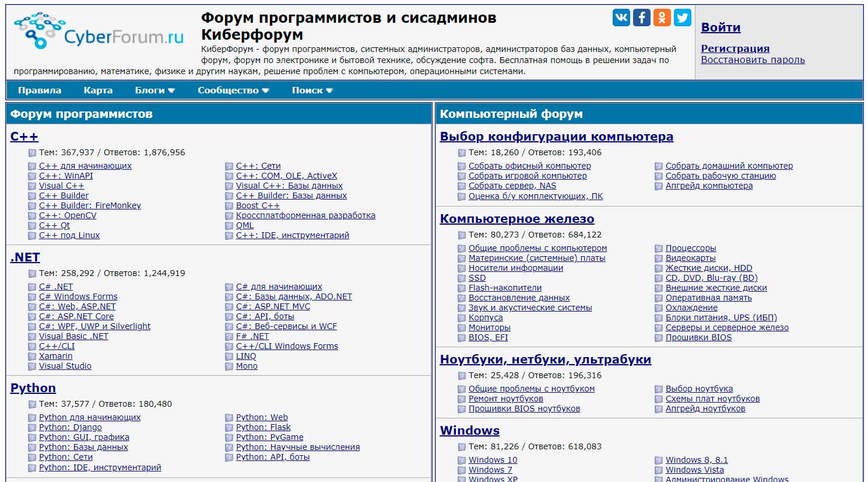The image size is (868, 482).
Task: Open the Windows 8, 8.1 subforum
Action: click(x=697, y=460)
